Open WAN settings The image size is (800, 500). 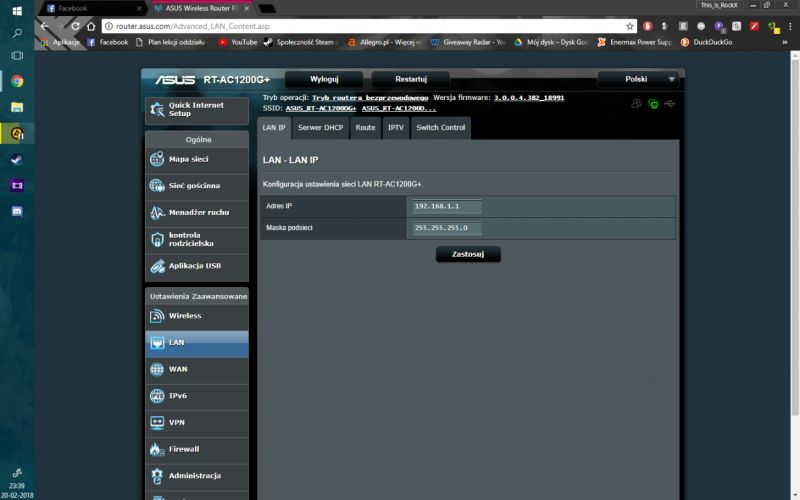[x=196, y=369]
